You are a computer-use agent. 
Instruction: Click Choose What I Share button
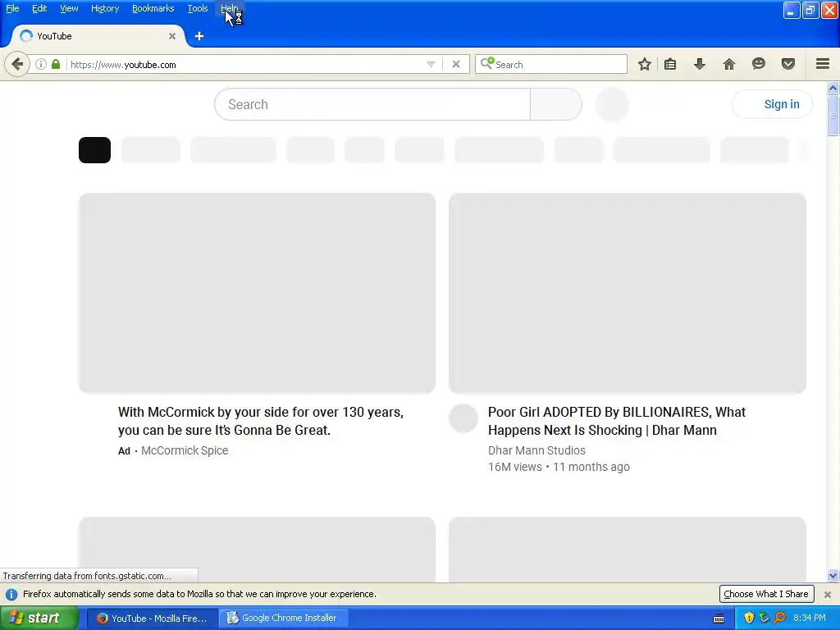click(x=766, y=594)
